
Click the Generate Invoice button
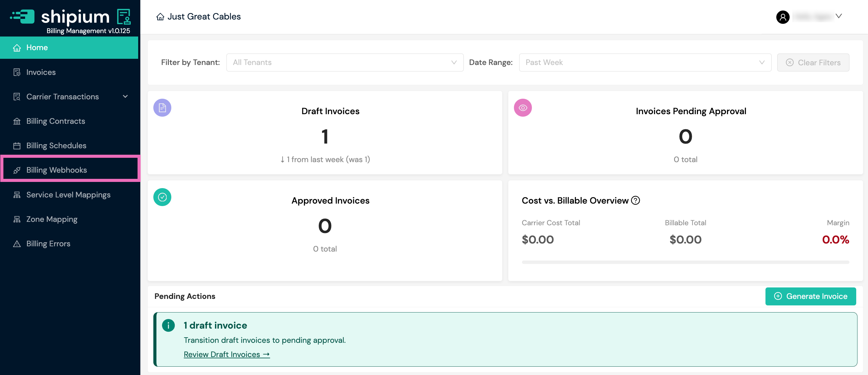[x=810, y=296]
